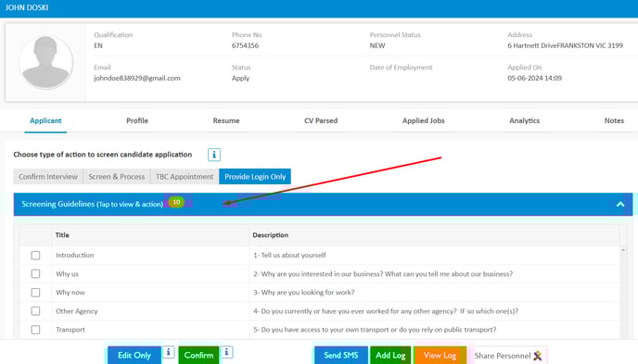
Task: Click the Edit Only button
Action: tap(134, 355)
